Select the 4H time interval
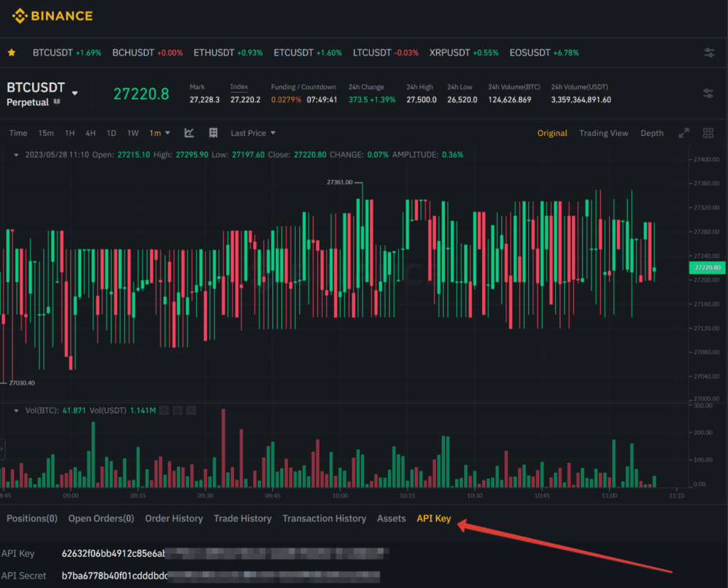 point(90,133)
